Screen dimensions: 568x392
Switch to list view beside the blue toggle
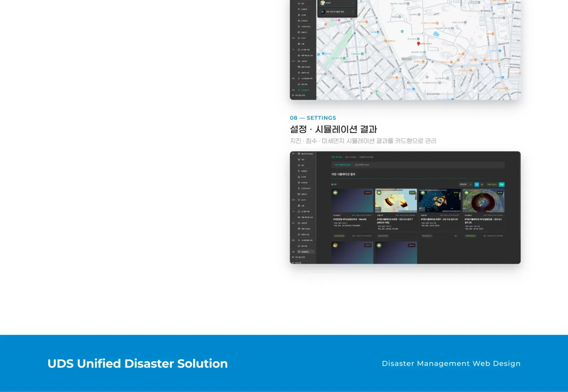pos(482,184)
